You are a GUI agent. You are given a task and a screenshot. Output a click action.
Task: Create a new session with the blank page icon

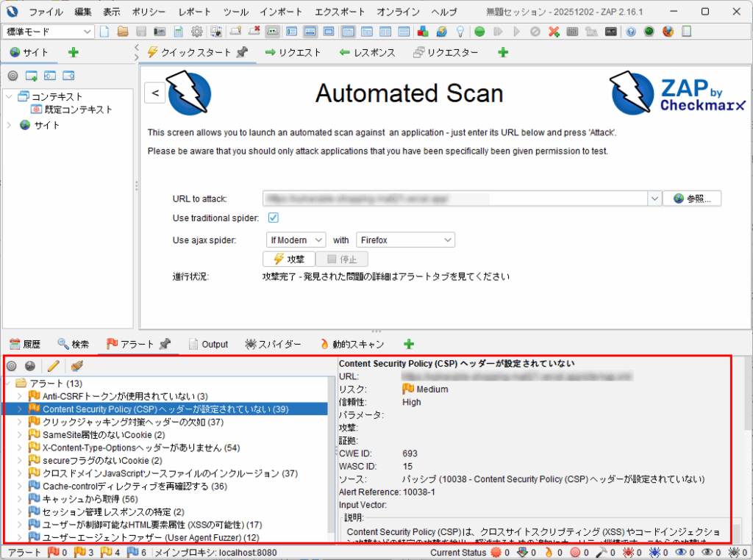pyautogui.click(x=104, y=32)
